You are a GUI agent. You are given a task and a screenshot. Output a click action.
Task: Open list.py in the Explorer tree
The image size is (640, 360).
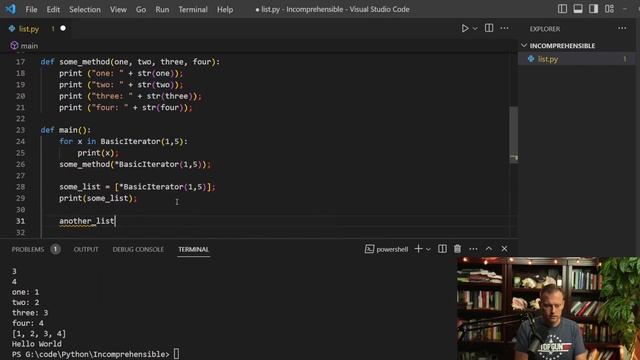coord(577,59)
